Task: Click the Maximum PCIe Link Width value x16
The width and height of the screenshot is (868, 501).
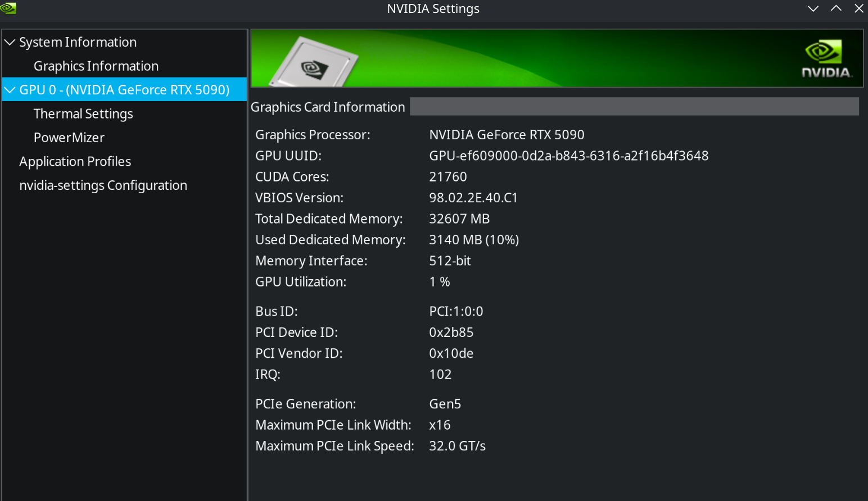Action: pos(440,425)
